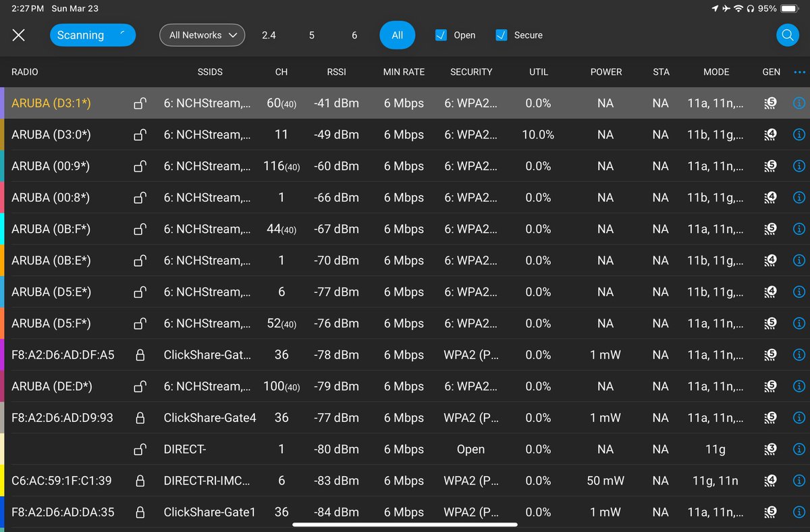Click the 11g, 11n mode cell
Screen dimensions: 810x532
pos(715,481)
